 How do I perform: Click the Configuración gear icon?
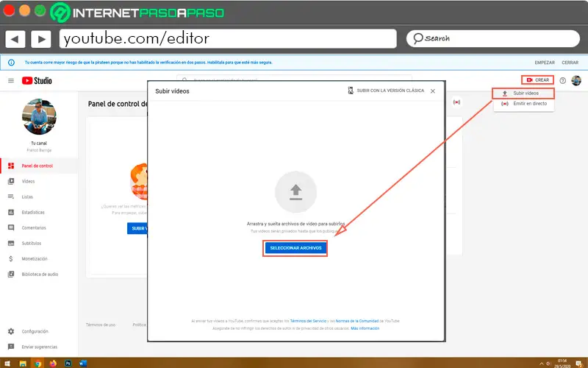click(x=11, y=332)
